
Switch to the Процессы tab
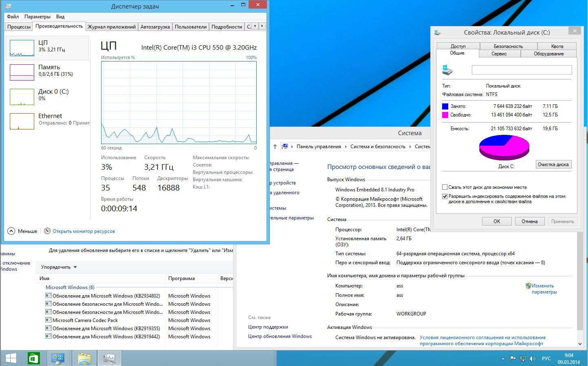click(x=19, y=26)
